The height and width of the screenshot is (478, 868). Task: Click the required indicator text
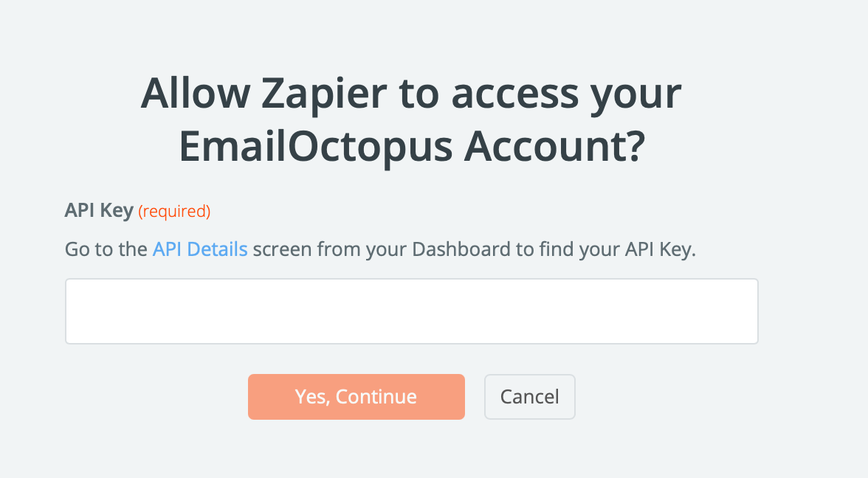coord(174,211)
